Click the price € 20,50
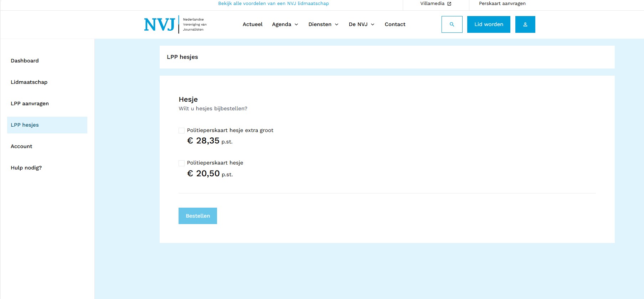Image resolution: width=644 pixels, height=299 pixels. [x=203, y=173]
